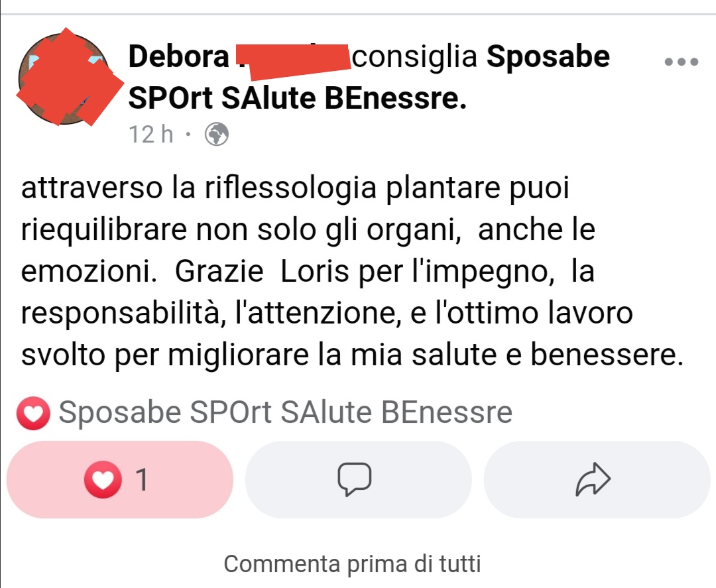Click the globe public-visibility icon
Screen dimensions: 716x588
click(217, 134)
